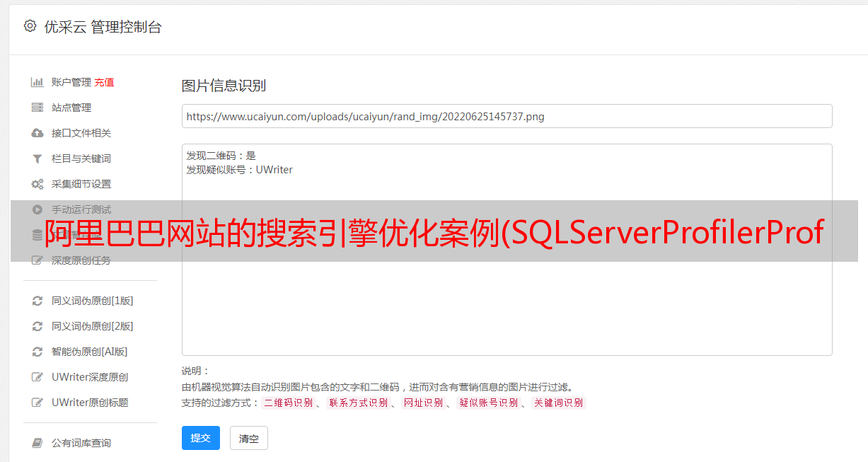Click the 网址识别 filter tag
The image size is (868, 462).
coord(423,403)
